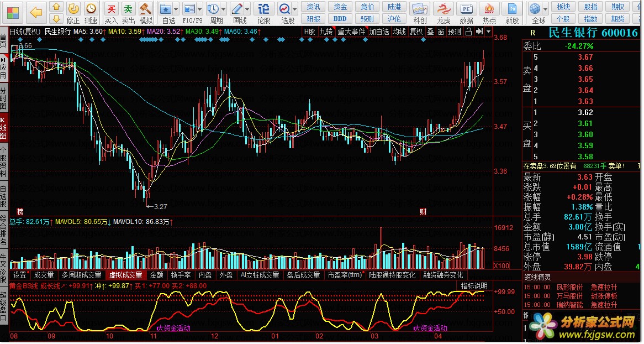Viewport: 644px width, 344px height.
Task: Select the 虚拟成交量 tab
Action: [x=126, y=275]
